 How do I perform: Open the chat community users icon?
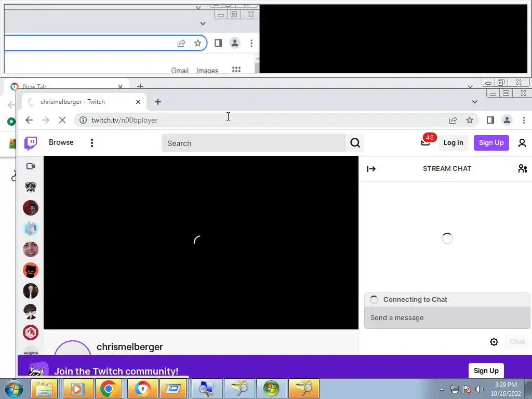coord(522,168)
